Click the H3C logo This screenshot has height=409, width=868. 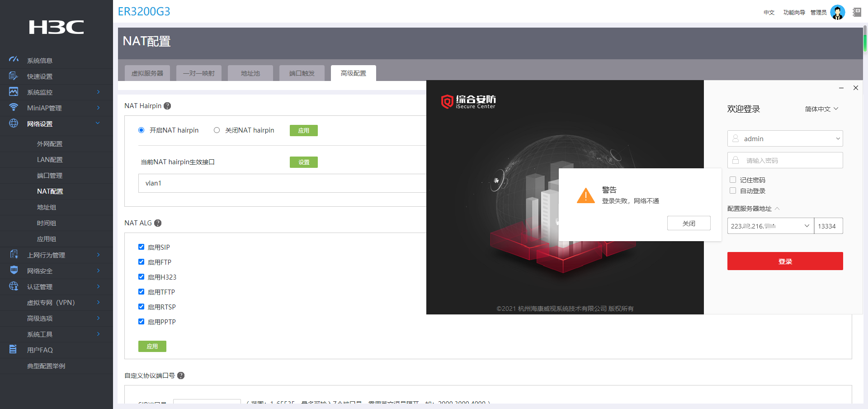(x=57, y=27)
